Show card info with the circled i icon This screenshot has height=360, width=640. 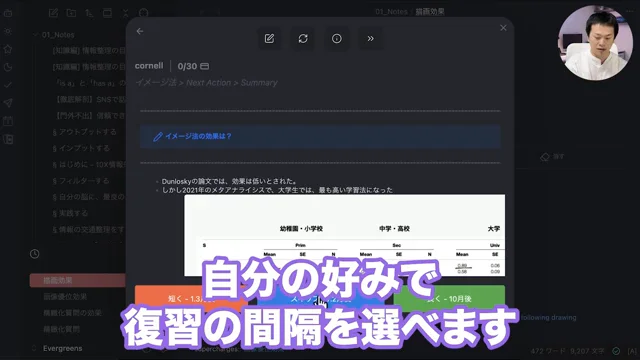(337, 38)
